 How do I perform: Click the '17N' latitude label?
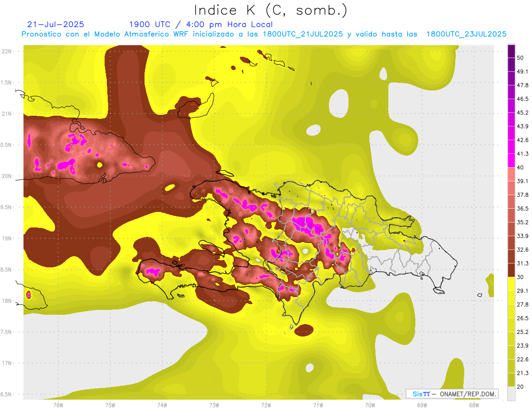click(7, 363)
